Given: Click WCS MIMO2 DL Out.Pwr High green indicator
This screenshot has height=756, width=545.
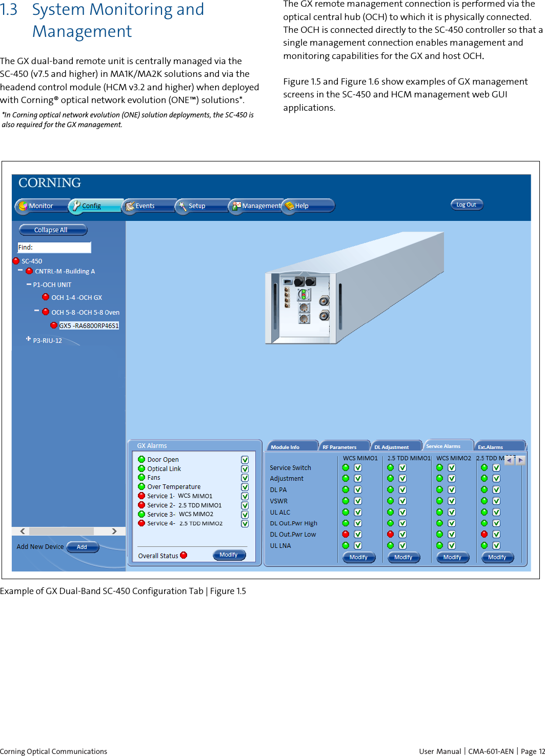Looking at the screenshot, I should [x=439, y=523].
